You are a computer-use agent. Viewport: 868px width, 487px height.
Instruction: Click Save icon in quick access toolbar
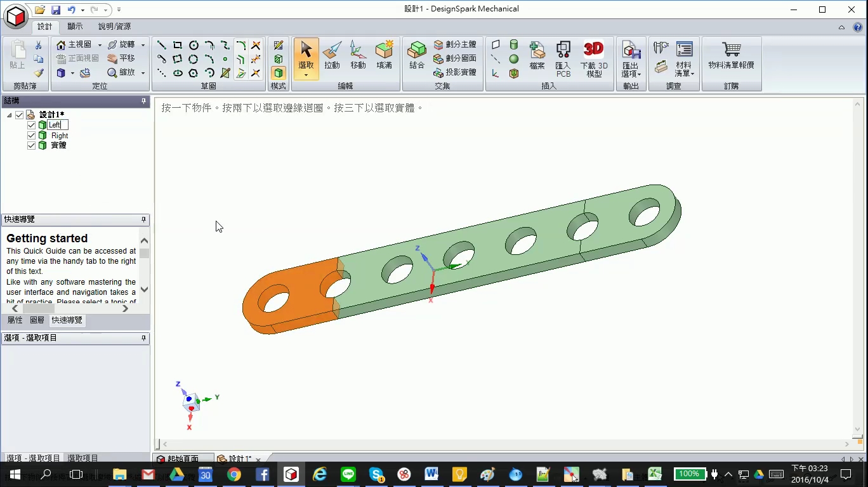pos(56,10)
